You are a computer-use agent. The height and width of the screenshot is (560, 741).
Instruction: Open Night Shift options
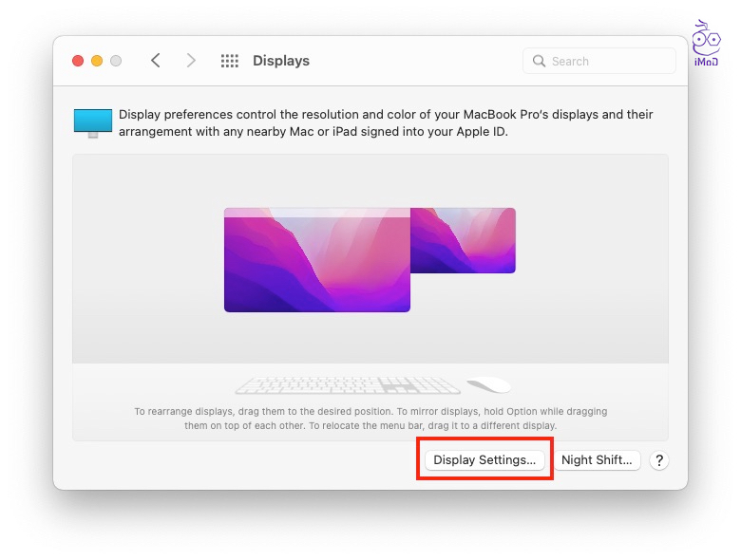[597, 460]
